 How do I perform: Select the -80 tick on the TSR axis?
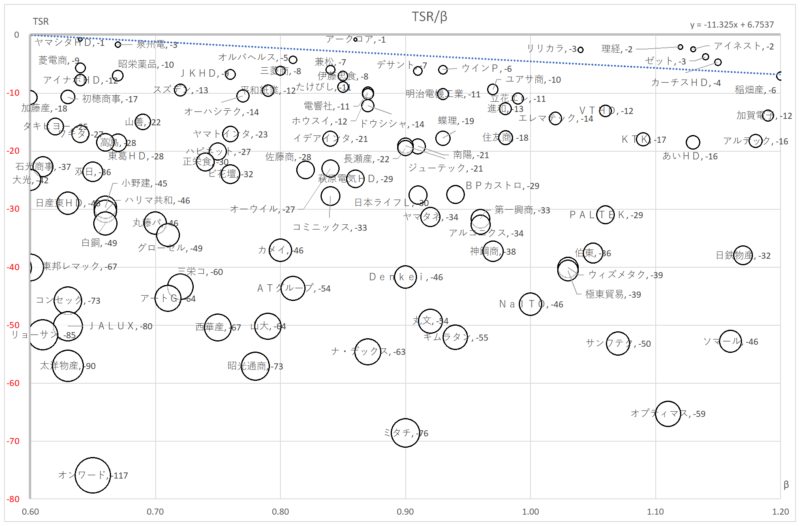pos(14,499)
